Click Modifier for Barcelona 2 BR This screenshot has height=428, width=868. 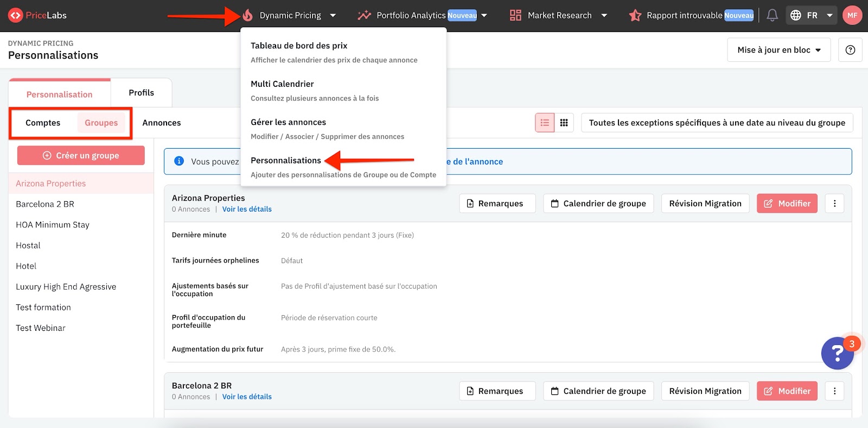pyautogui.click(x=787, y=391)
